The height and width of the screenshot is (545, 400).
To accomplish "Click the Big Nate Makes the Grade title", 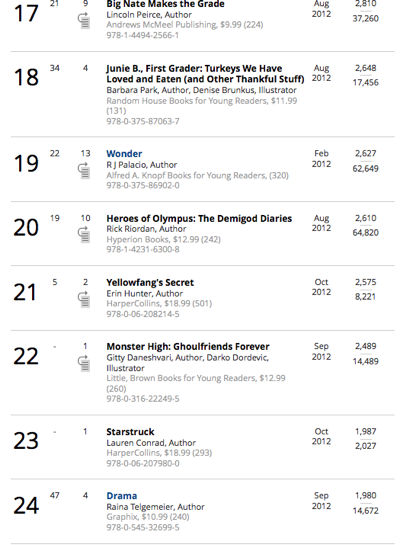I will click(x=165, y=4).
